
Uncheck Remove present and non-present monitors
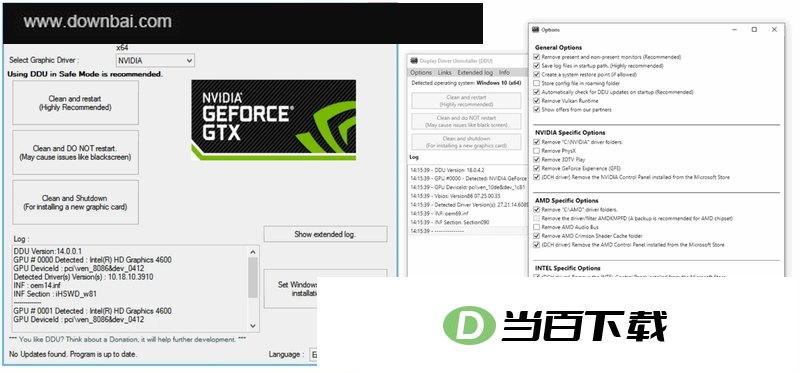click(x=536, y=57)
